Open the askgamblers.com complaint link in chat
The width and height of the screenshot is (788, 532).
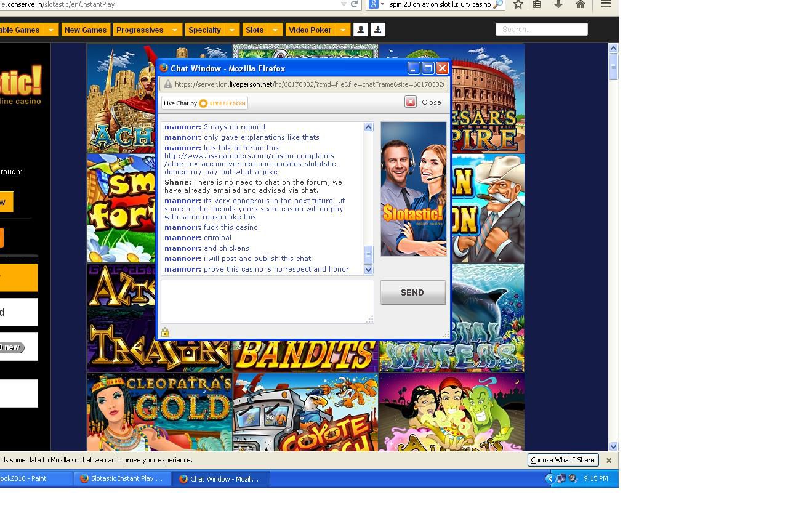pos(251,164)
